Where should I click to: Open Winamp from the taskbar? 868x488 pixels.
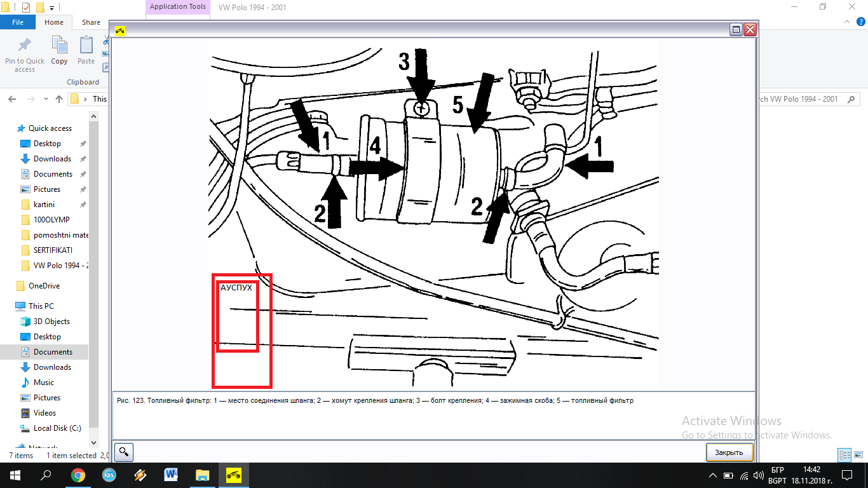(x=140, y=475)
